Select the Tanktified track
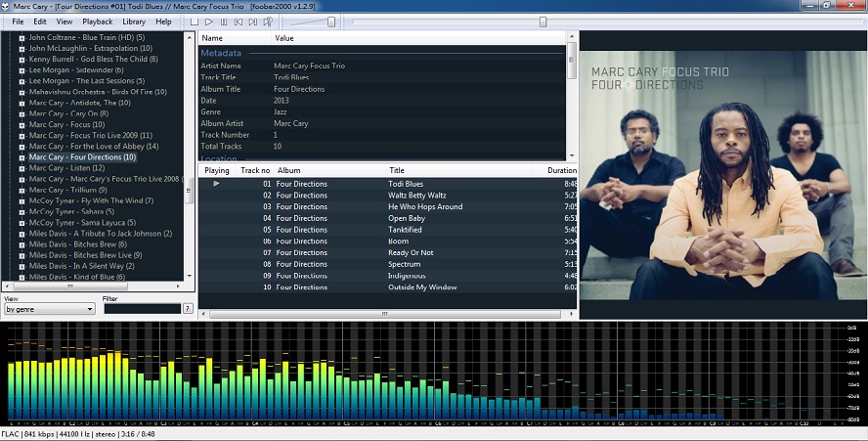 point(387,230)
